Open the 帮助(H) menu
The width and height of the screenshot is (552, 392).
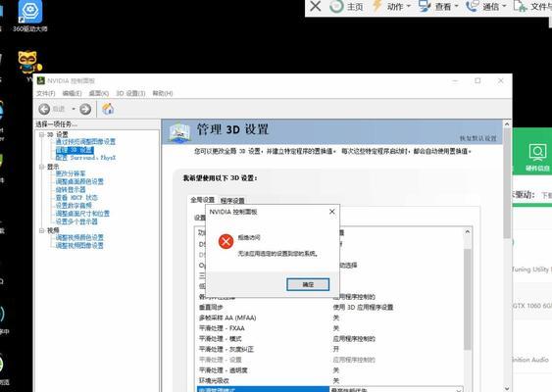(163, 93)
